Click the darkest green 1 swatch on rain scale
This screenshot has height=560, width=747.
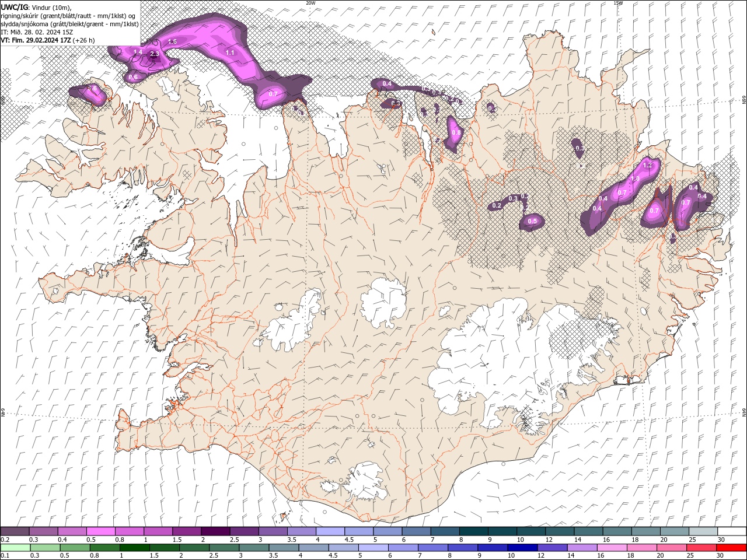(x=135, y=548)
